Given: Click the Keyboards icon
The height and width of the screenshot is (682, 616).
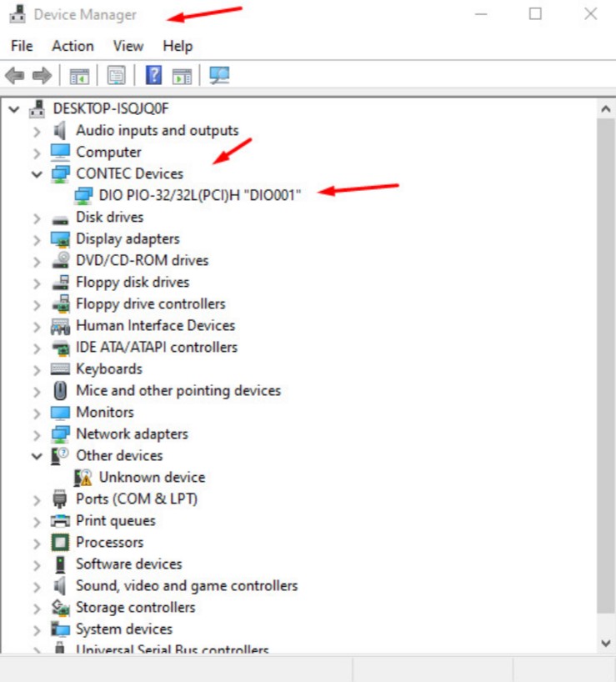Looking at the screenshot, I should point(60,369).
